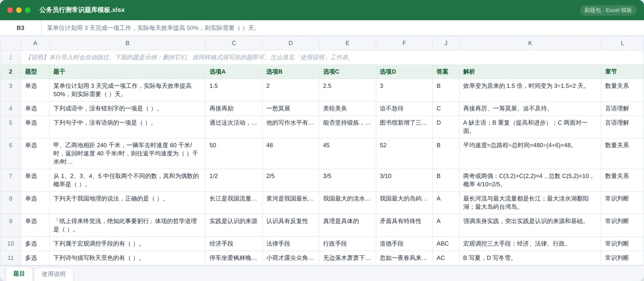Select cell 认识具有反复性

pos(291,225)
